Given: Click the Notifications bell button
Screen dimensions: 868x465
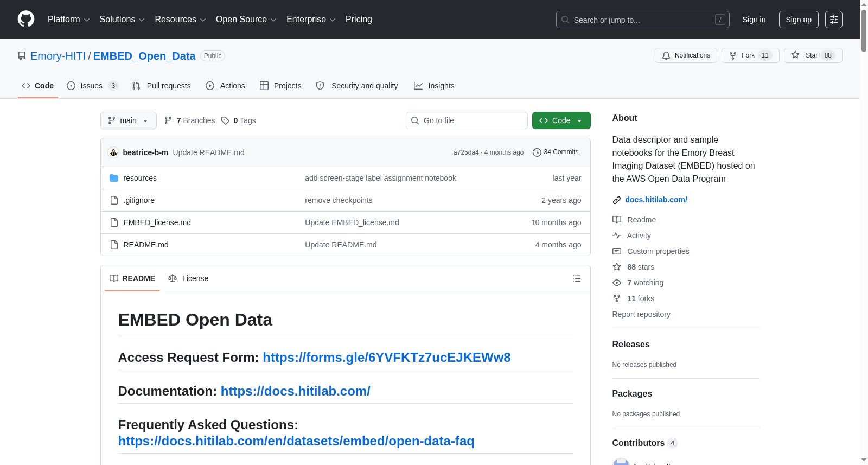Looking at the screenshot, I should pos(686,55).
